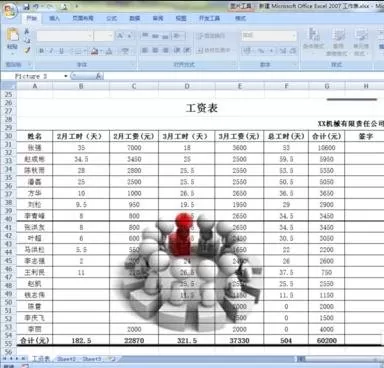The height and width of the screenshot is (368, 384).
Task: Click the insert function fx button
Action: pyautogui.click(x=99, y=76)
